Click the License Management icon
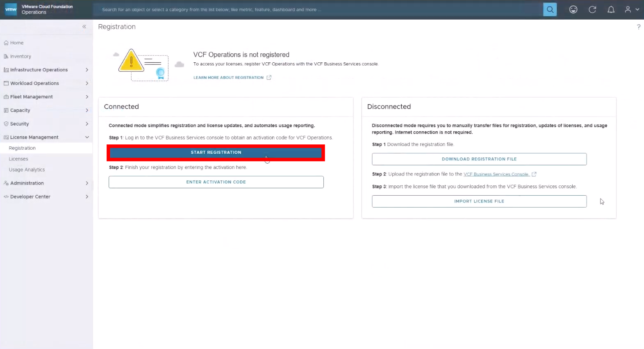This screenshot has height=349, width=644. coord(6,137)
